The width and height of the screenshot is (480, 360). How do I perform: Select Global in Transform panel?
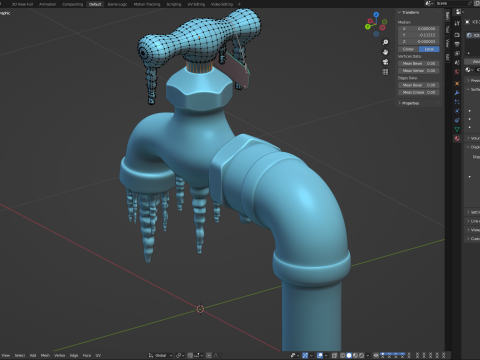click(408, 49)
